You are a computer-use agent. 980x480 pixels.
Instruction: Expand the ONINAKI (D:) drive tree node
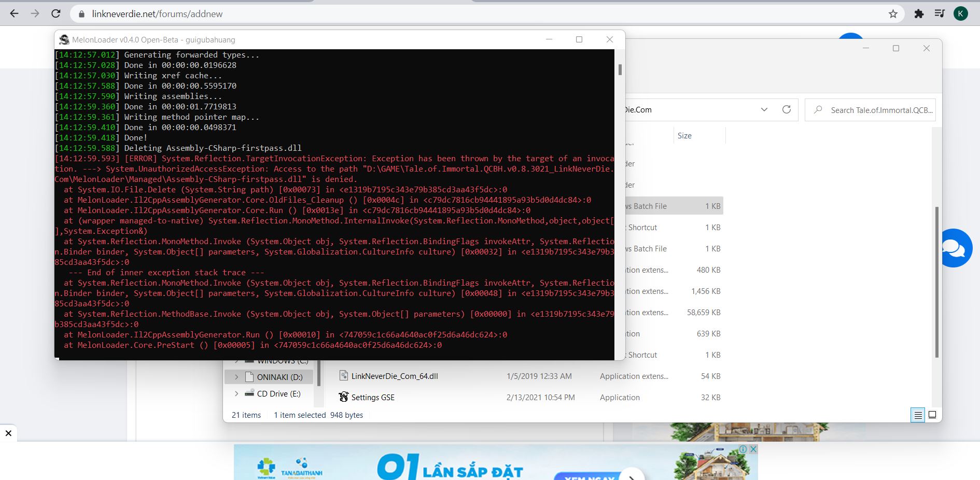tap(236, 377)
